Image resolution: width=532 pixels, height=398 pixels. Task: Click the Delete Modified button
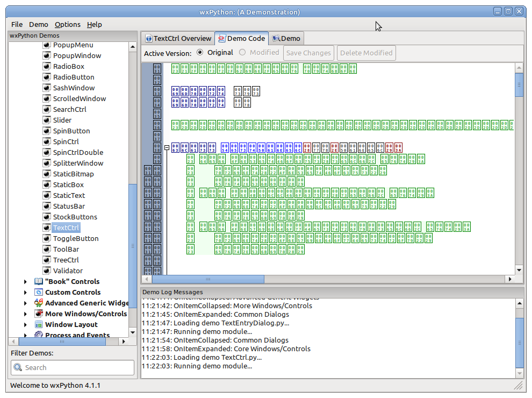click(366, 53)
